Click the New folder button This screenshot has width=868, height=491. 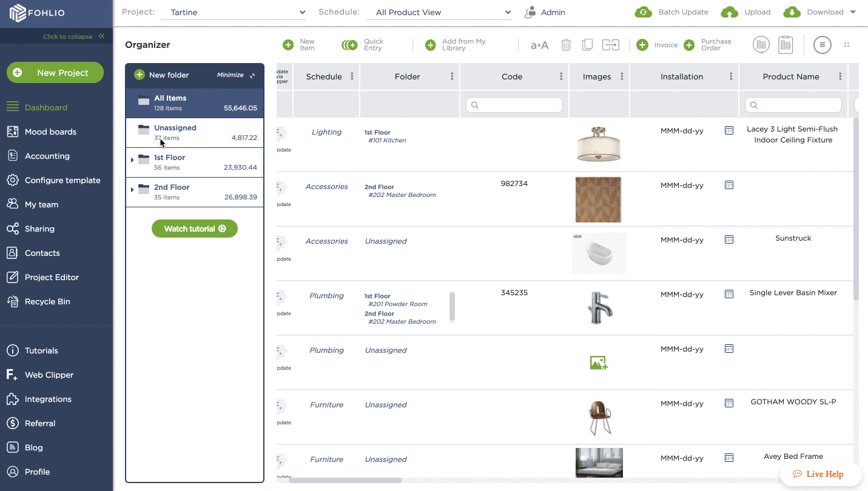(x=161, y=75)
